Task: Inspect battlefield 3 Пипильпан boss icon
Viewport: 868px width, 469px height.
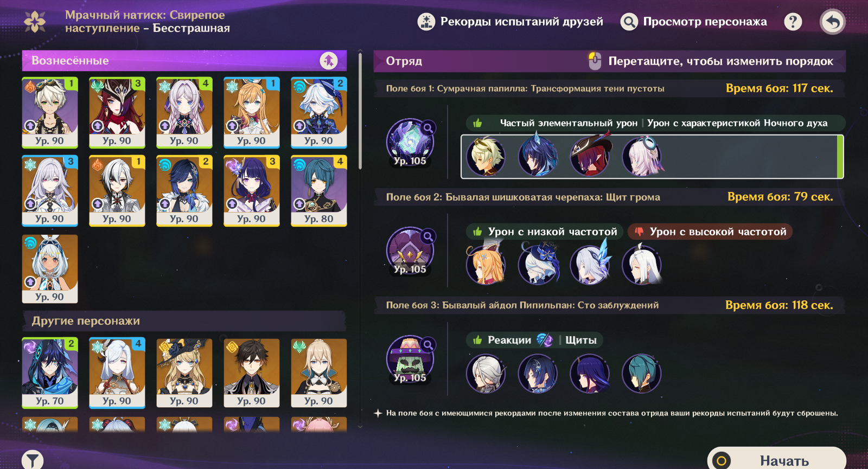Action: pyautogui.click(x=410, y=359)
